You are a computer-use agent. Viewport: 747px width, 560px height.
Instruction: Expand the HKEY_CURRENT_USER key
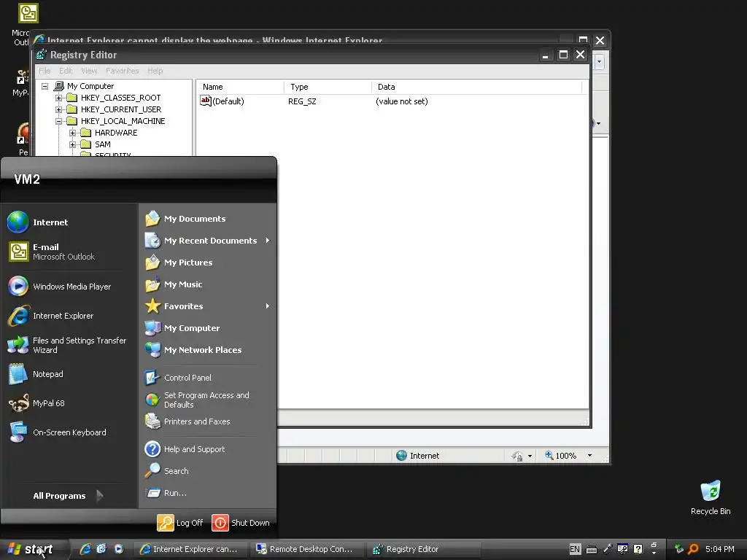[x=58, y=109]
